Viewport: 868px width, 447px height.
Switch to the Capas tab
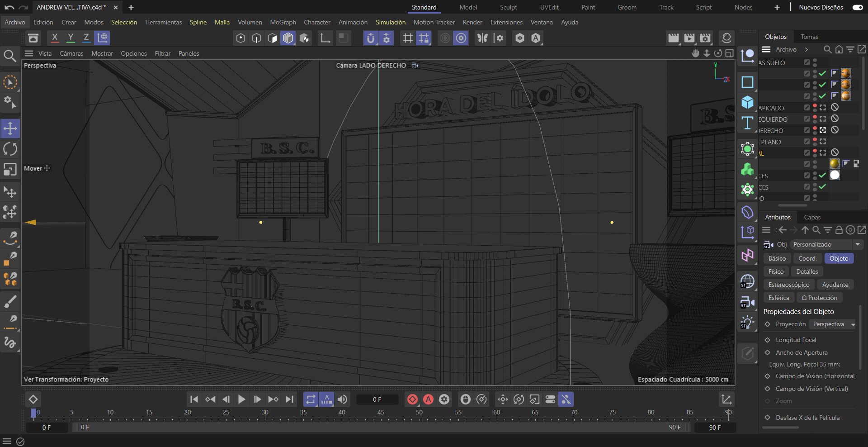[812, 217]
